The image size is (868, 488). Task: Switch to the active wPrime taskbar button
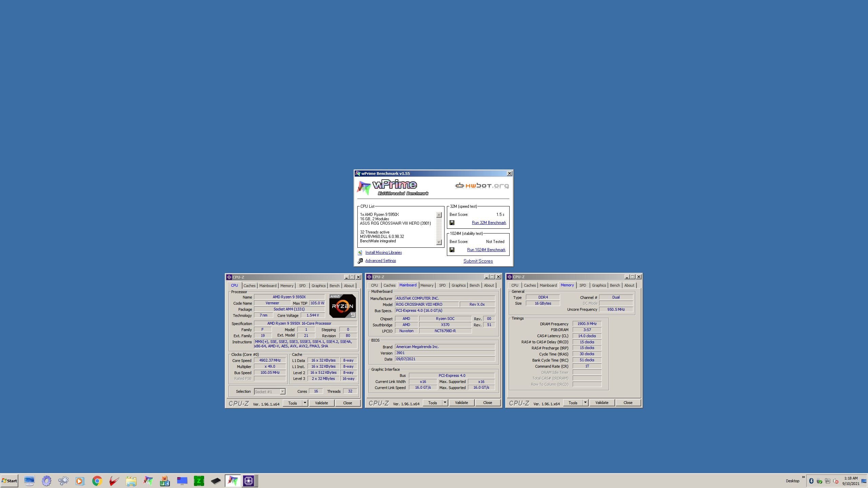233,481
